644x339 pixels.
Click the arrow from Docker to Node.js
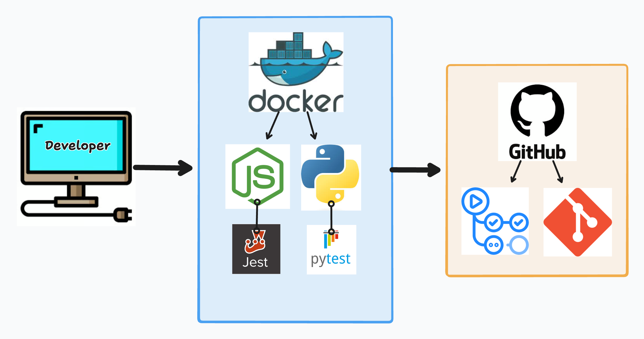coord(273,125)
